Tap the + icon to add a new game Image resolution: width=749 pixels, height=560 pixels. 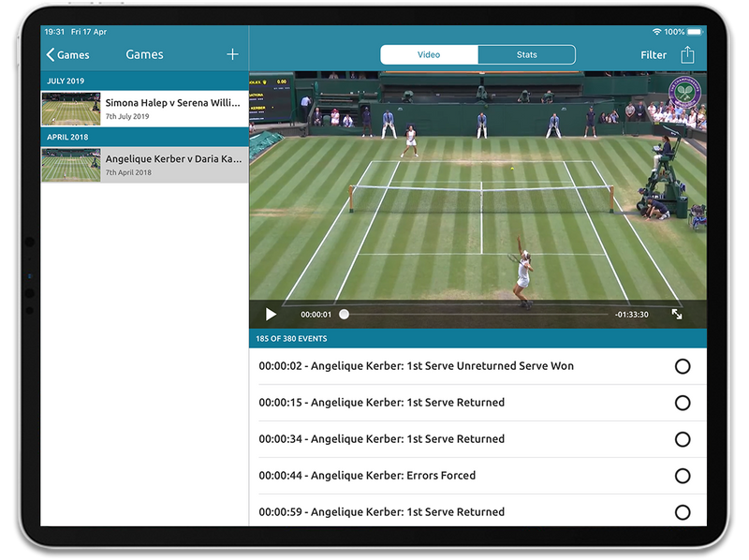233,54
